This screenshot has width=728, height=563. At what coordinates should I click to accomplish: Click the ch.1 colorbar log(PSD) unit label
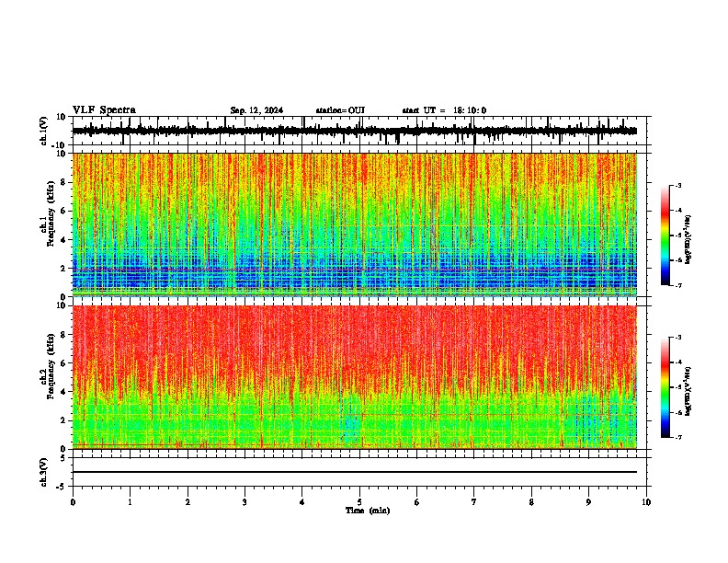point(688,239)
